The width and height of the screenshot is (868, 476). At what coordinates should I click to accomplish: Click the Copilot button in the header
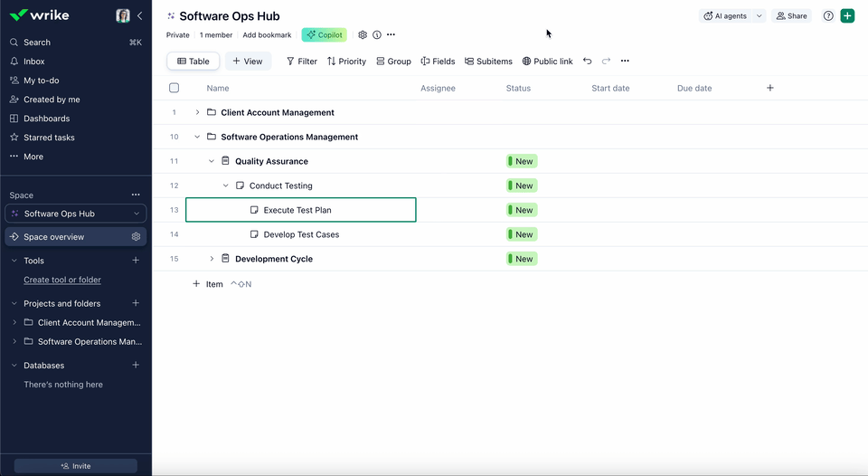(324, 35)
